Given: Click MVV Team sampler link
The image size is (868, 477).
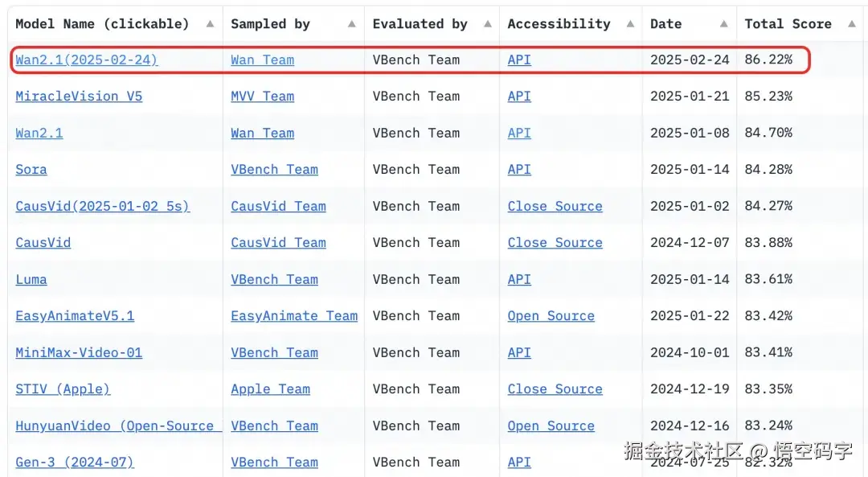Looking at the screenshot, I should point(262,97).
